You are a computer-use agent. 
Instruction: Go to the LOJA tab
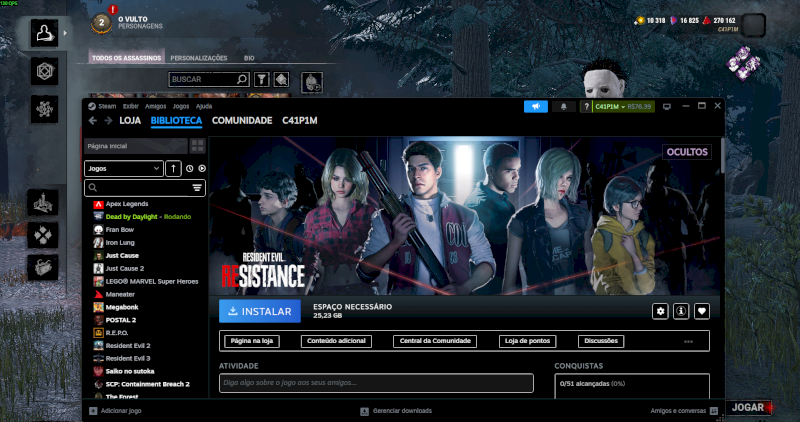click(x=130, y=121)
